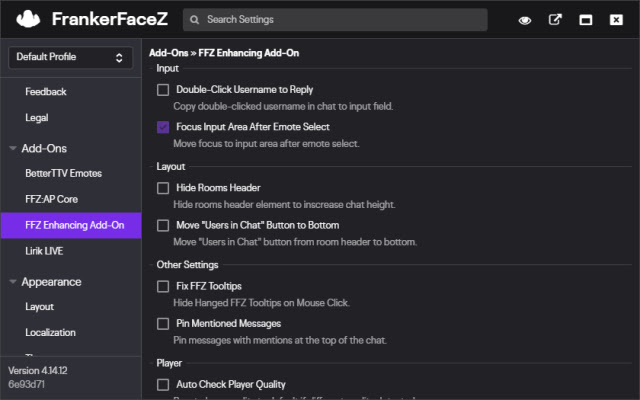Enable Double-Click Username to Reply
Viewport: 640px width, 400px height.
point(164,89)
